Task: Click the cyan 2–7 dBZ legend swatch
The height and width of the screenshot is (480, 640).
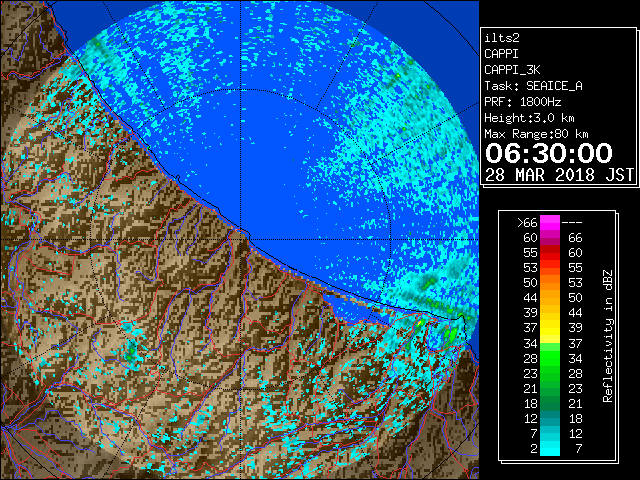Action: tap(550, 448)
